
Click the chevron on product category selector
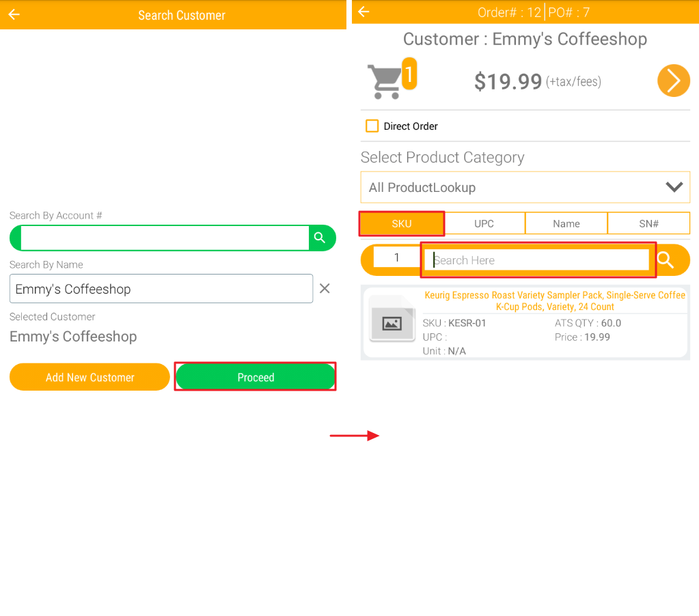click(x=674, y=187)
